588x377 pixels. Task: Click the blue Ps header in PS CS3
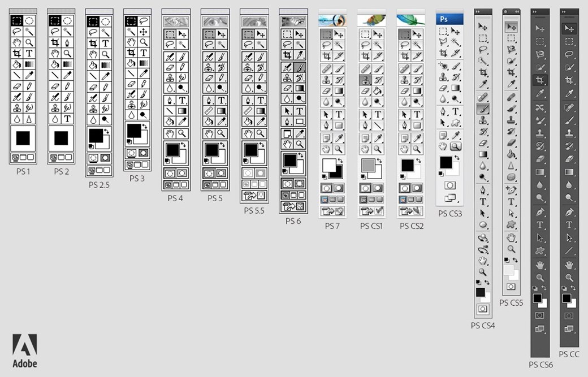(449, 19)
